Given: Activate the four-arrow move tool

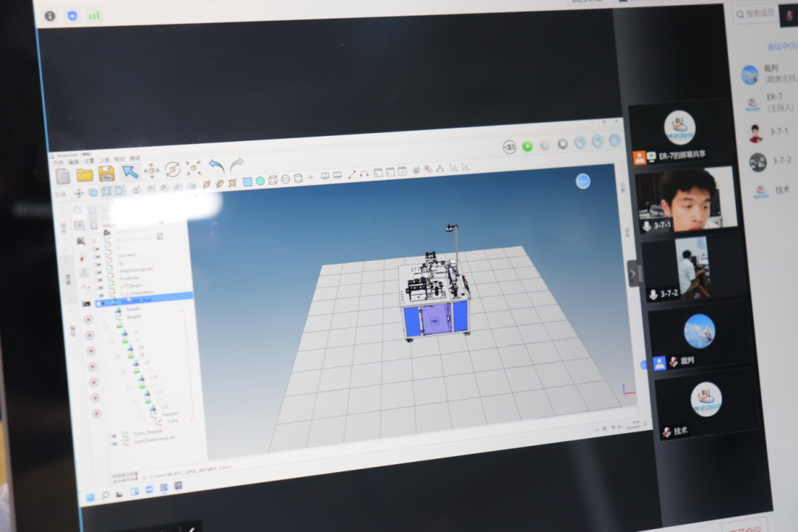Looking at the screenshot, I should pos(151,171).
